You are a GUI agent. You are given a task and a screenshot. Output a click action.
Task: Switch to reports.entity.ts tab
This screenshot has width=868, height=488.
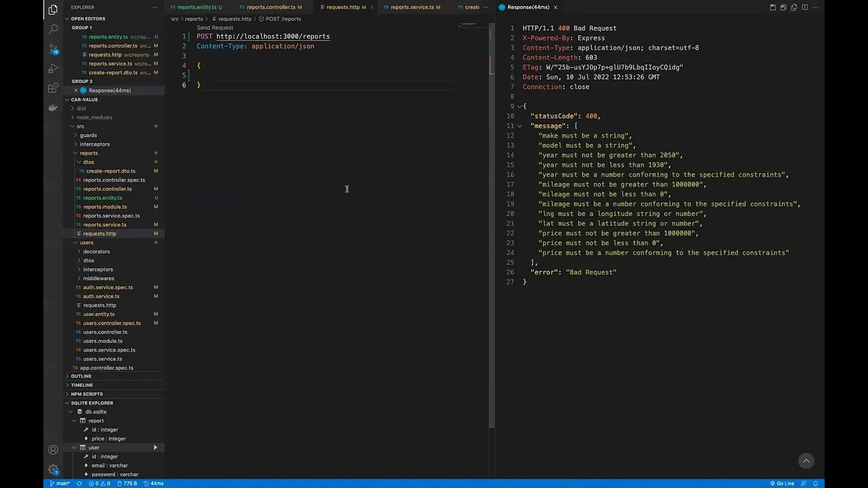(x=197, y=7)
